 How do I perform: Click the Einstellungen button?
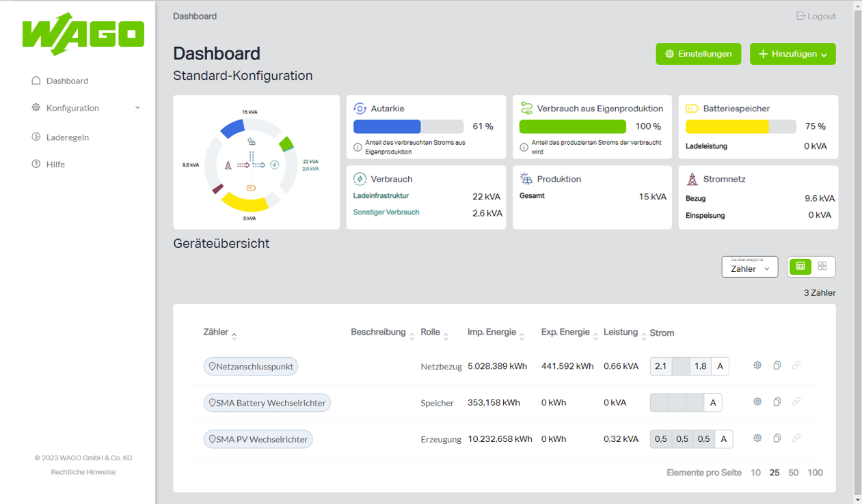(698, 54)
